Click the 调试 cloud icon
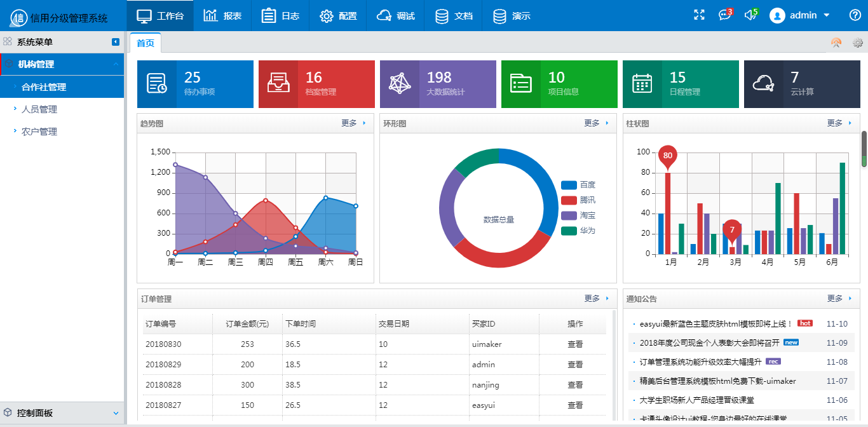Image resolution: width=868 pixels, height=427 pixels. 384,16
